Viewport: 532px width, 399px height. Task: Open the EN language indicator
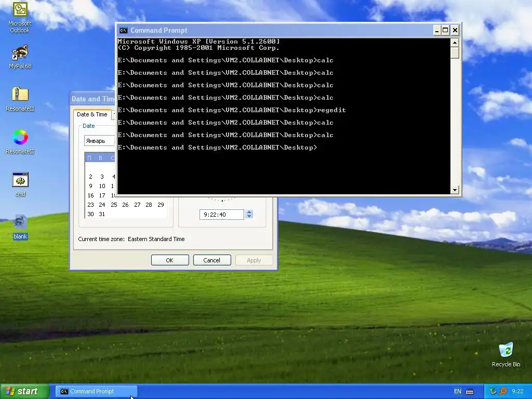coord(457,391)
